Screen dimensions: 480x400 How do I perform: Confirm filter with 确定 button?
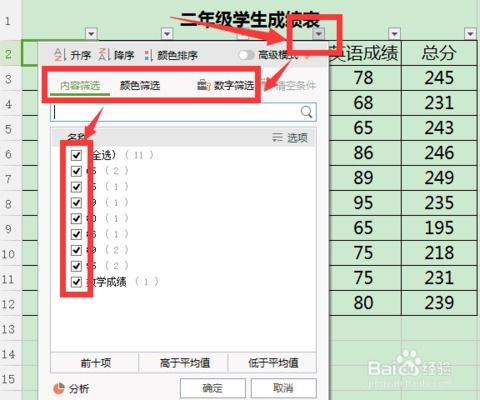(x=213, y=388)
